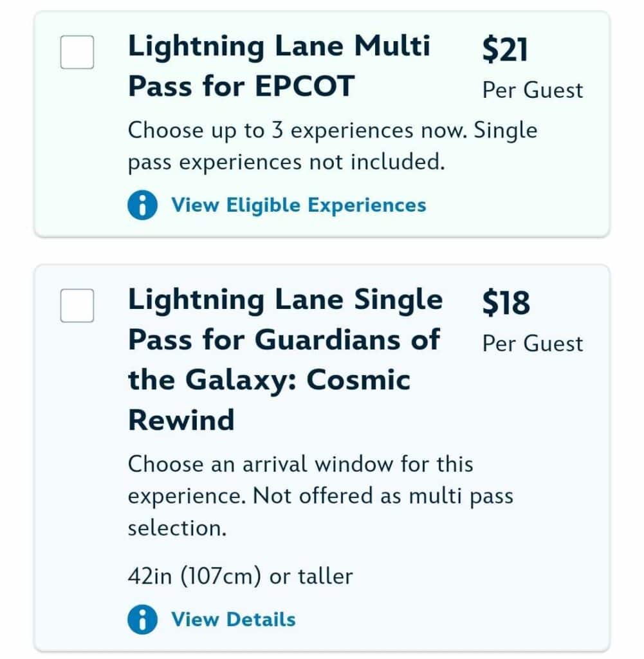Click the $21 price
The width and height of the screenshot is (644, 659).
point(505,50)
